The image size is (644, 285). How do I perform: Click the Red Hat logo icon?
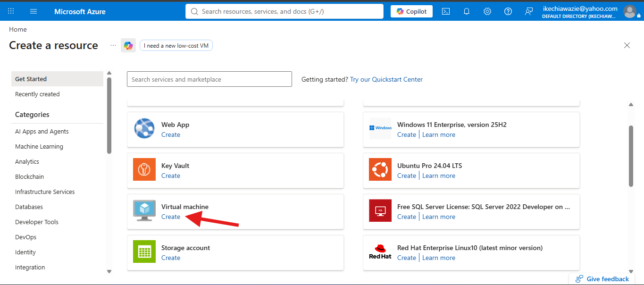click(380, 251)
